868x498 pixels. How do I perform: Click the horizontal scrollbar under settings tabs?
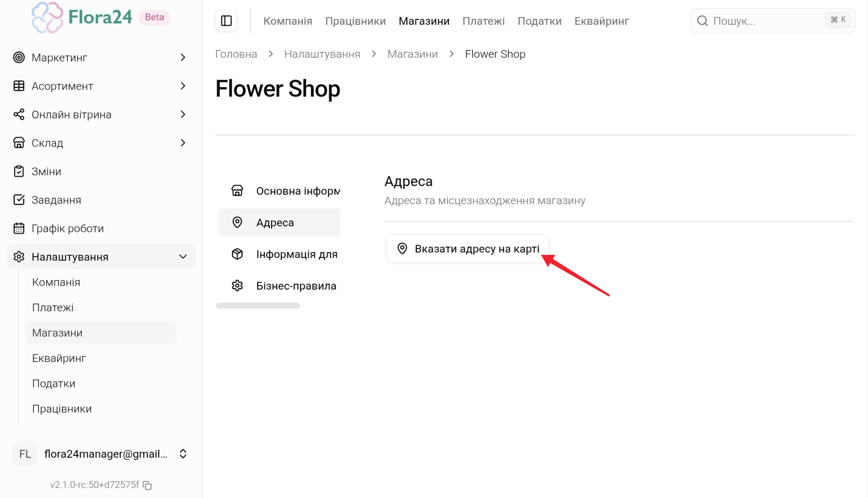258,306
